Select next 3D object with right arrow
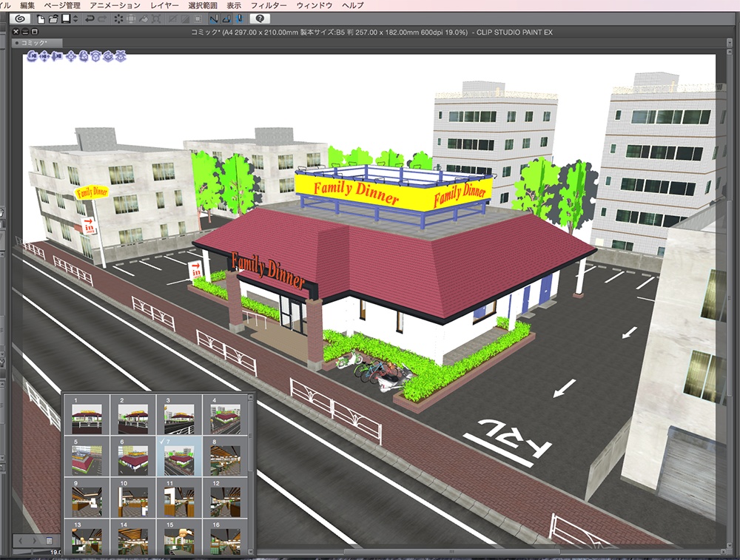 tap(35, 540)
